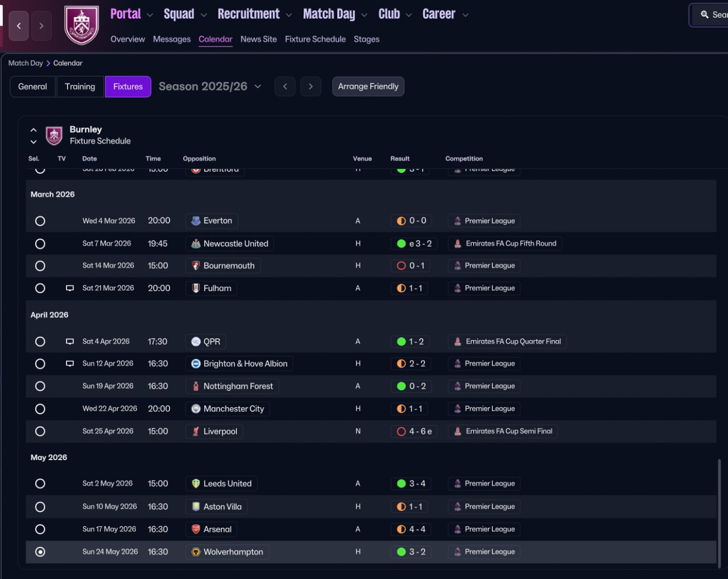The height and width of the screenshot is (579, 728).
Task: Click the Everton club badge
Action: point(196,221)
